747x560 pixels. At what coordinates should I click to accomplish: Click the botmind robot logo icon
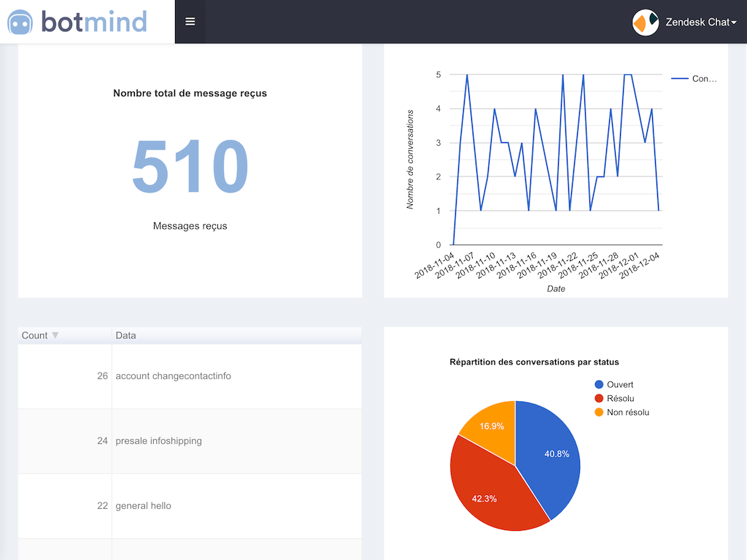tap(20, 22)
